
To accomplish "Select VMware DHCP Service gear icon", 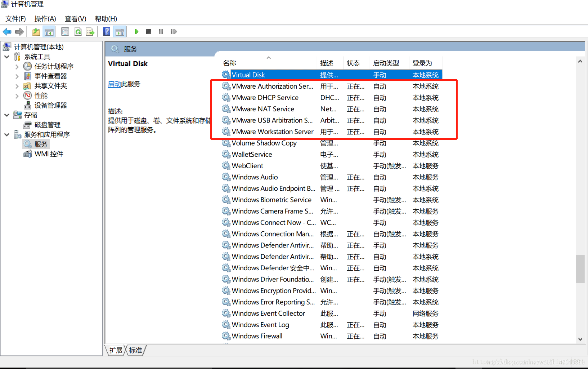I will click(x=226, y=98).
